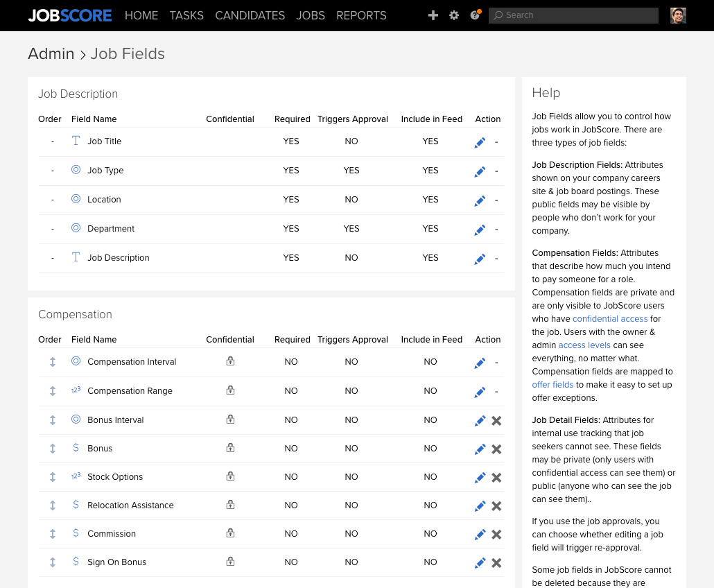Delete the Commission field
This screenshot has width=714, height=588.
[497, 534]
